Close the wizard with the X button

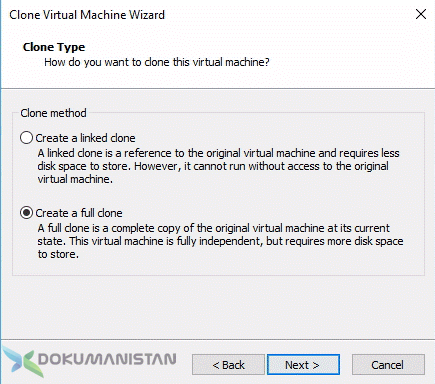(421, 14)
